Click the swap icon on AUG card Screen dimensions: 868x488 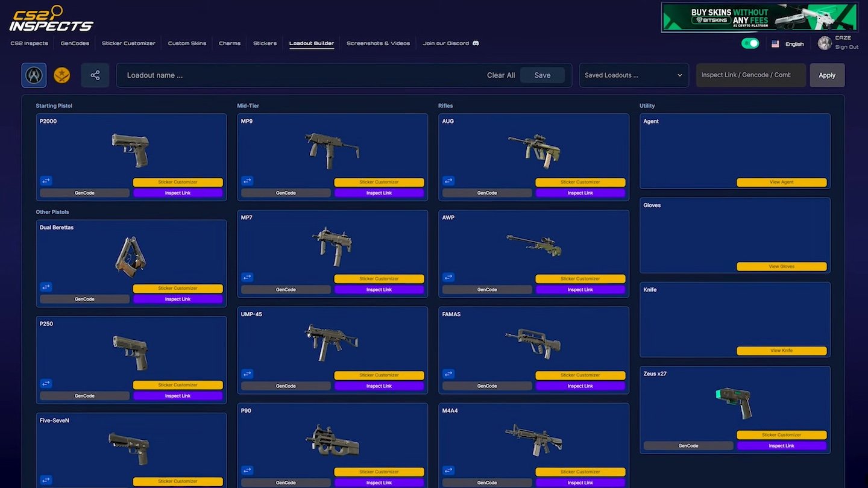(448, 181)
